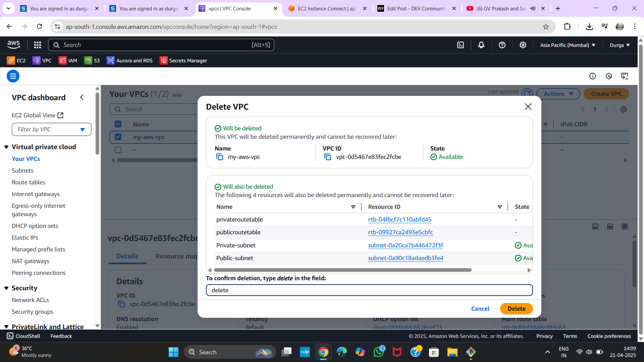Toggle the select-all VPCs checkbox
The width and height of the screenshot is (644, 362).
click(118, 124)
